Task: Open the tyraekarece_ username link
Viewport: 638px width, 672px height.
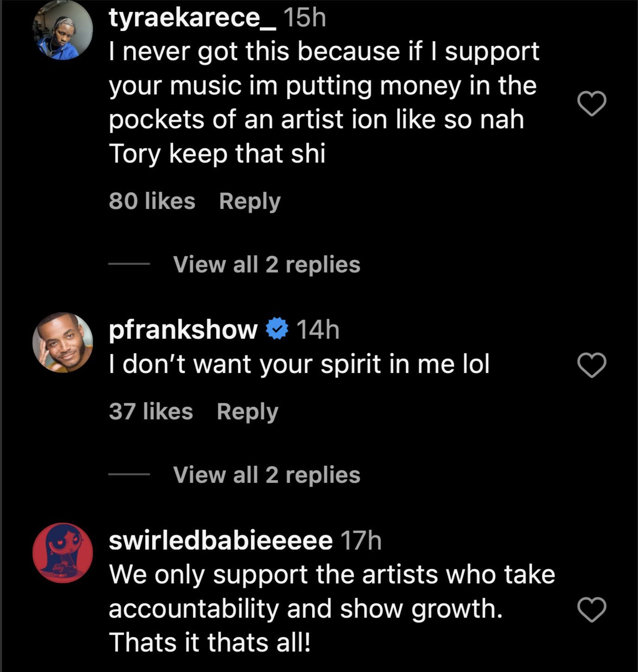Action: tap(192, 18)
